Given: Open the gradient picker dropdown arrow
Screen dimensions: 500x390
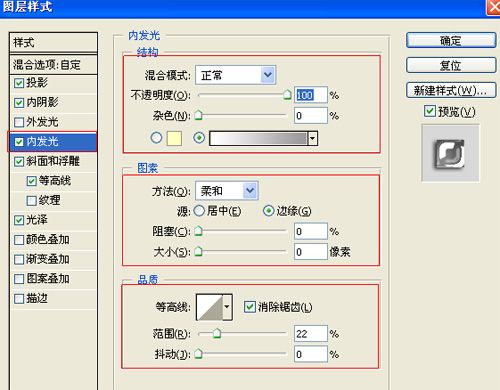Looking at the screenshot, I should tap(313, 138).
